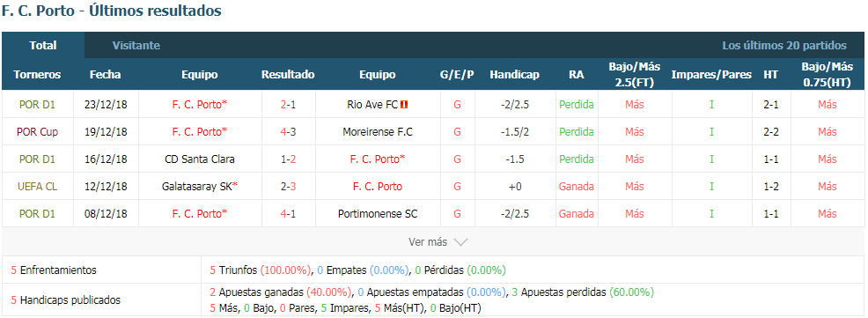Screen dimensions: 868x318
Task: Click the 4-3 result against Moreirense
Action: 288,132
